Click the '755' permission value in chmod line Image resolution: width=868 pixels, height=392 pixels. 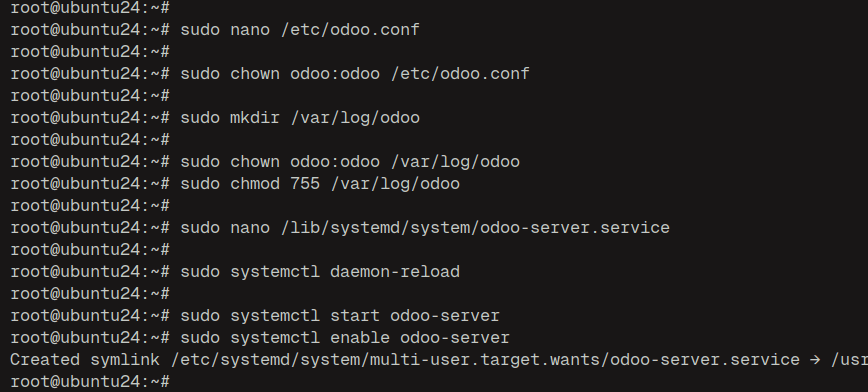(x=305, y=183)
